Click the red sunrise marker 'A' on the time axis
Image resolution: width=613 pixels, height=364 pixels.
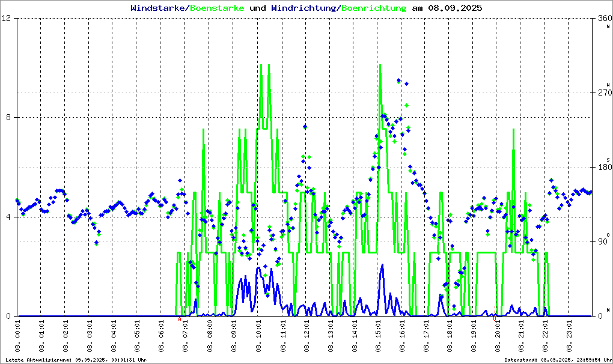point(180,319)
